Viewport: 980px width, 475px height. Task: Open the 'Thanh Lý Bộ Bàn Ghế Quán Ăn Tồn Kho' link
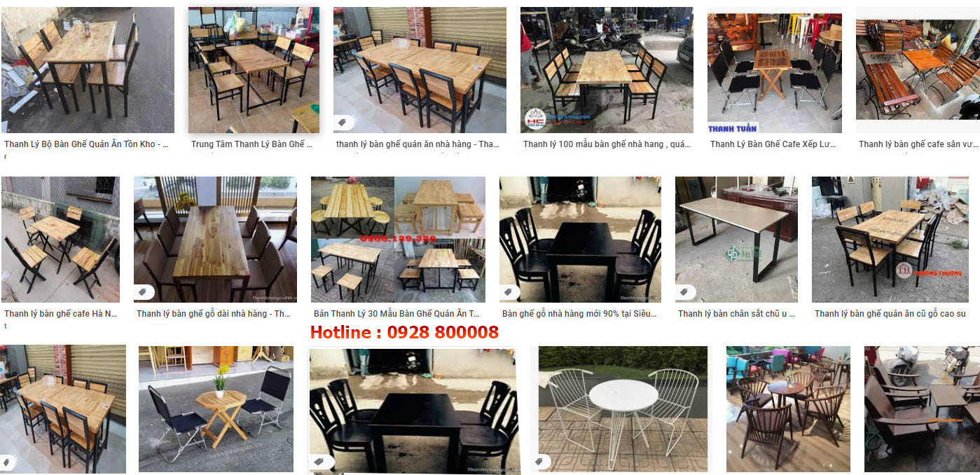coord(86,144)
